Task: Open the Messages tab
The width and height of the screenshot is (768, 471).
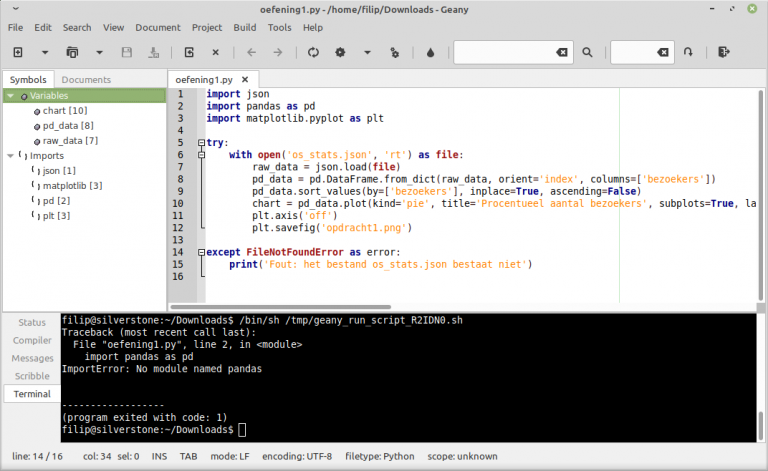Action: (32, 358)
